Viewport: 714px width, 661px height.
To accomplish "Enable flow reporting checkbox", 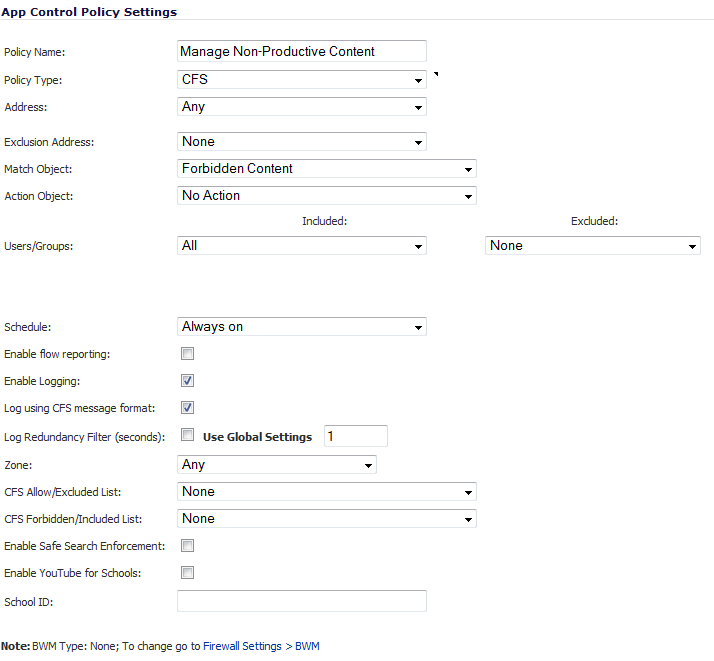I will 187,354.
